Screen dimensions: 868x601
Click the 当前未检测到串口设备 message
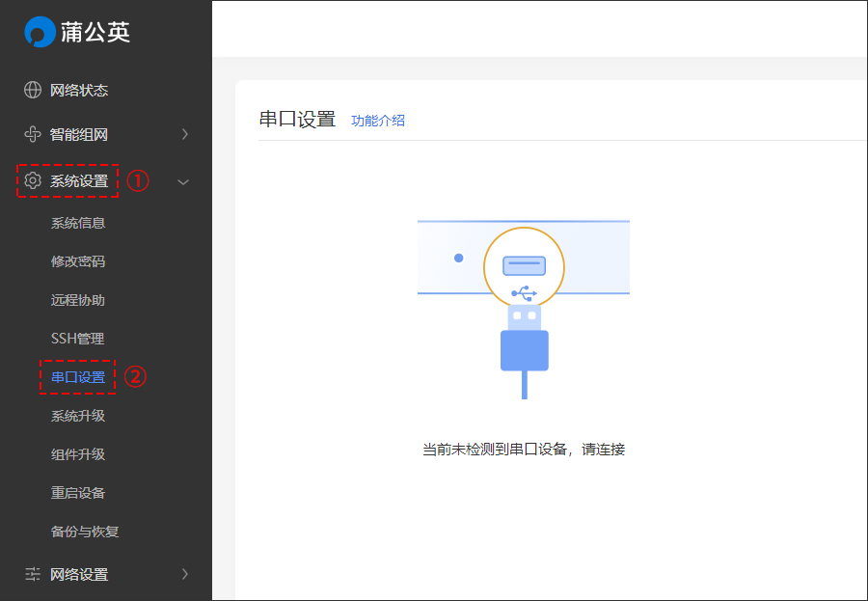tap(524, 450)
